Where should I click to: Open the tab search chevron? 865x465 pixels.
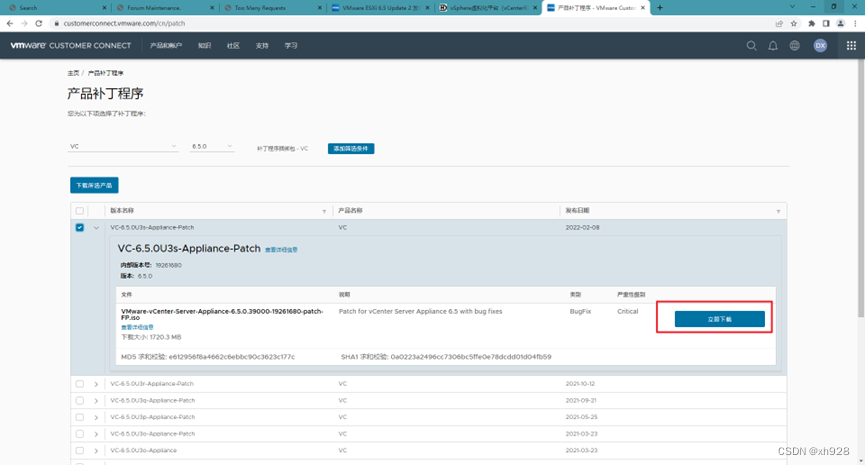(792, 7)
